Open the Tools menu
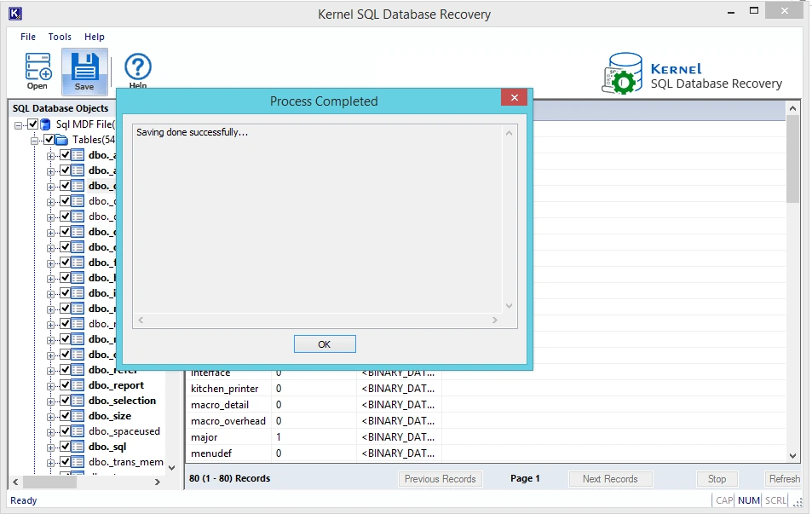This screenshot has width=812, height=514. point(60,37)
